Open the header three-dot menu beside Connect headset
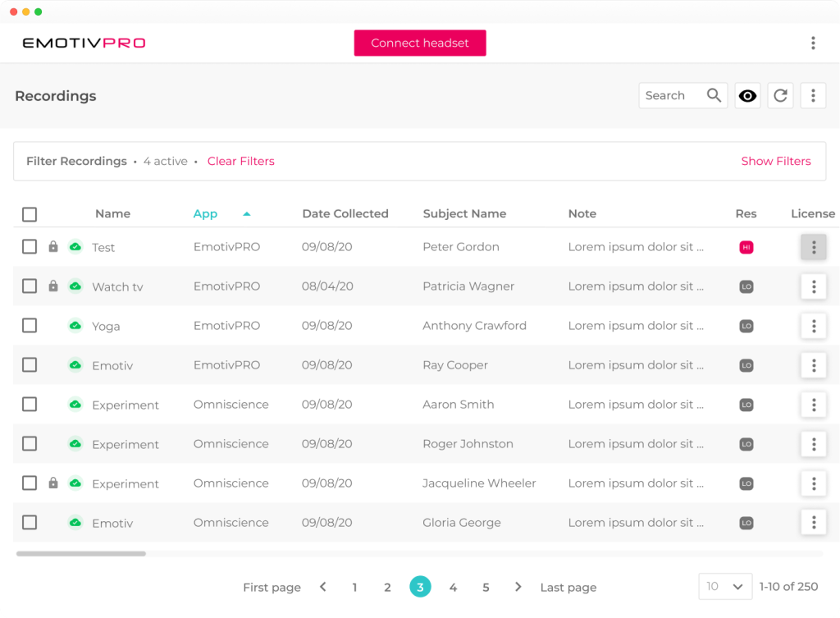This screenshot has width=840, height=618. pos(813,43)
